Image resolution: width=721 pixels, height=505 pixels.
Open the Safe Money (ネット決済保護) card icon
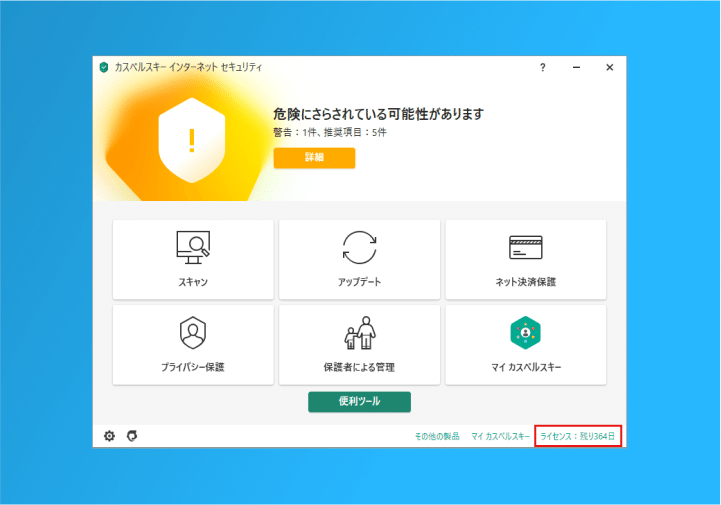525,247
